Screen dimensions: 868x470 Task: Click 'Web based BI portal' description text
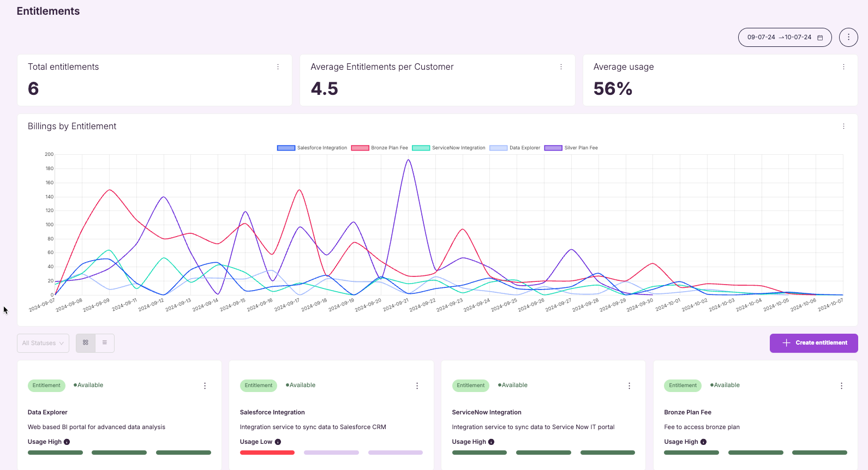tap(97, 427)
